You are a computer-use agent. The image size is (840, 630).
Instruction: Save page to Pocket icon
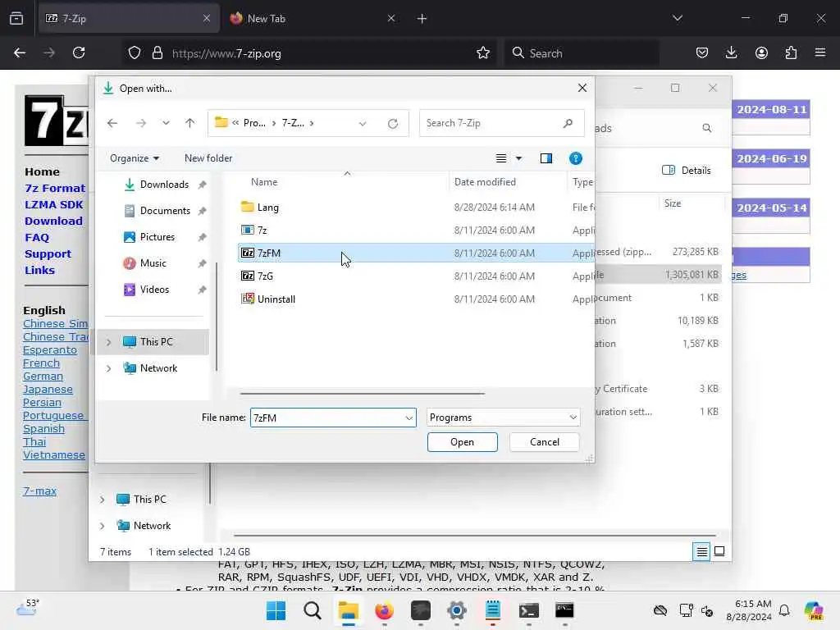click(x=702, y=52)
